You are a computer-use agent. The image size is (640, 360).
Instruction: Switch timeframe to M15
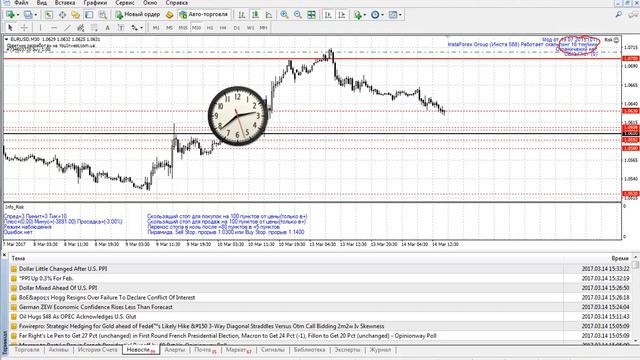(183, 28)
